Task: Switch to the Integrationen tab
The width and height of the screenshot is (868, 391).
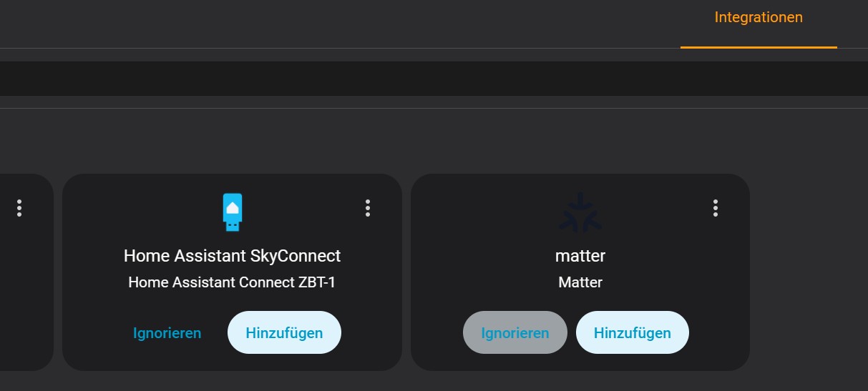Action: tap(759, 18)
